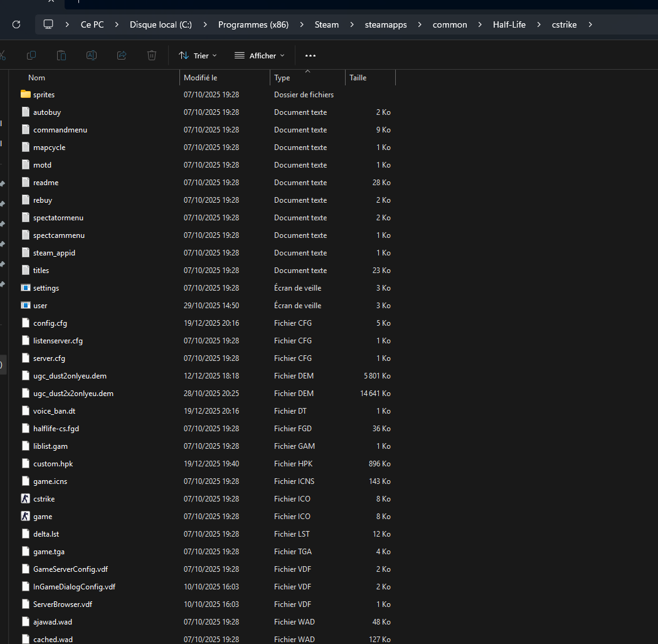Viewport: 658px width, 644px height.
Task: Select the steam_appid file name
Action: (54, 253)
